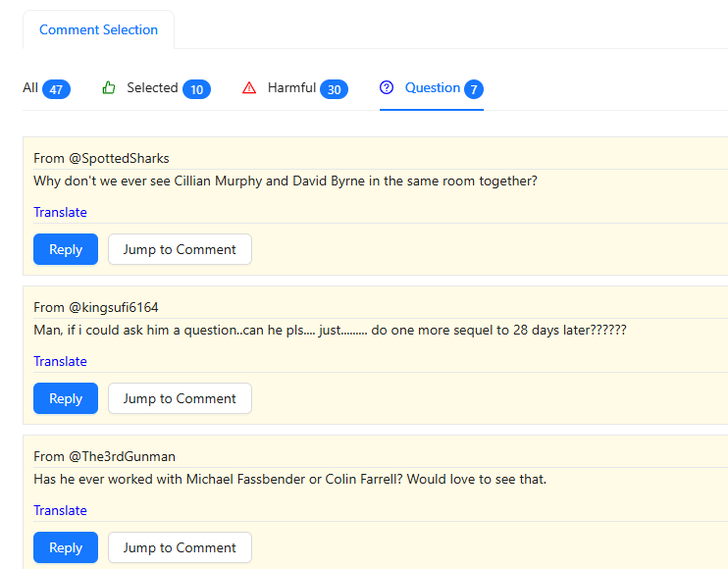The width and height of the screenshot is (728, 569).
Task: Jump to the @kingsufi6164 comment
Action: [180, 398]
